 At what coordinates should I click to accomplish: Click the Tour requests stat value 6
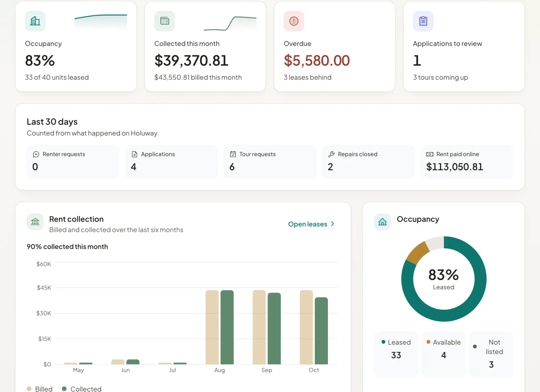point(232,167)
